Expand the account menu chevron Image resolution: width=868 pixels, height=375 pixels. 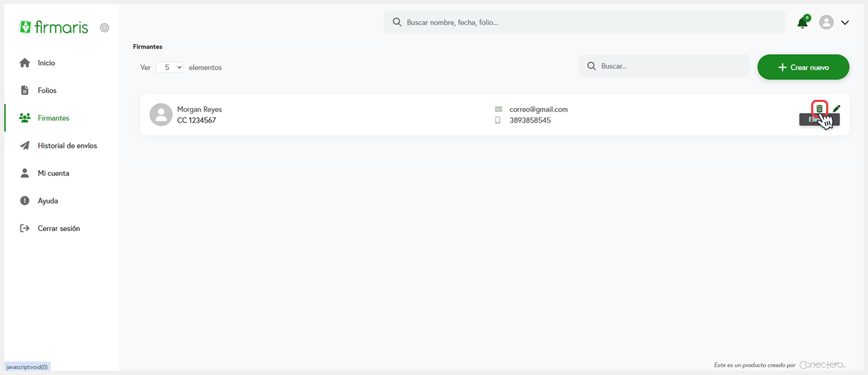(x=845, y=23)
